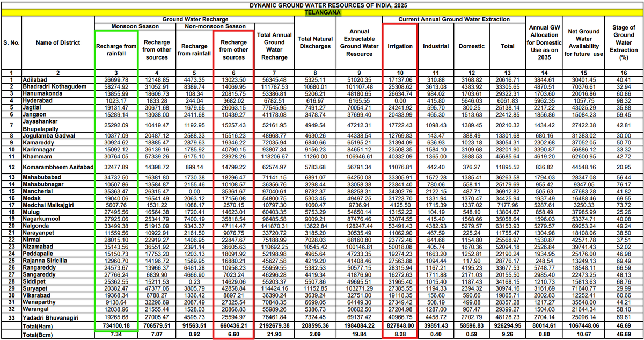This screenshot has height=340, width=644.
Task: Select the 'Nagarkurnool' district name
Action: (x=41, y=219)
